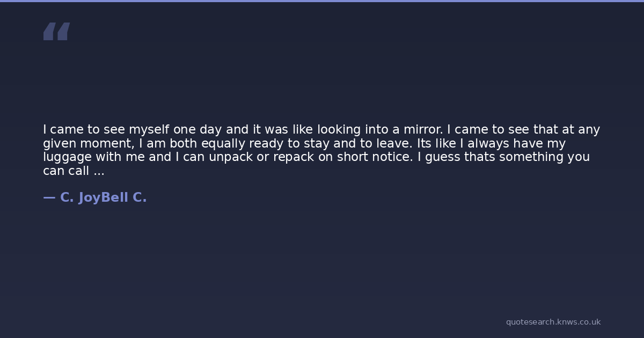Click the purple accent bar at the top
The image size is (644, 338).
322,1
